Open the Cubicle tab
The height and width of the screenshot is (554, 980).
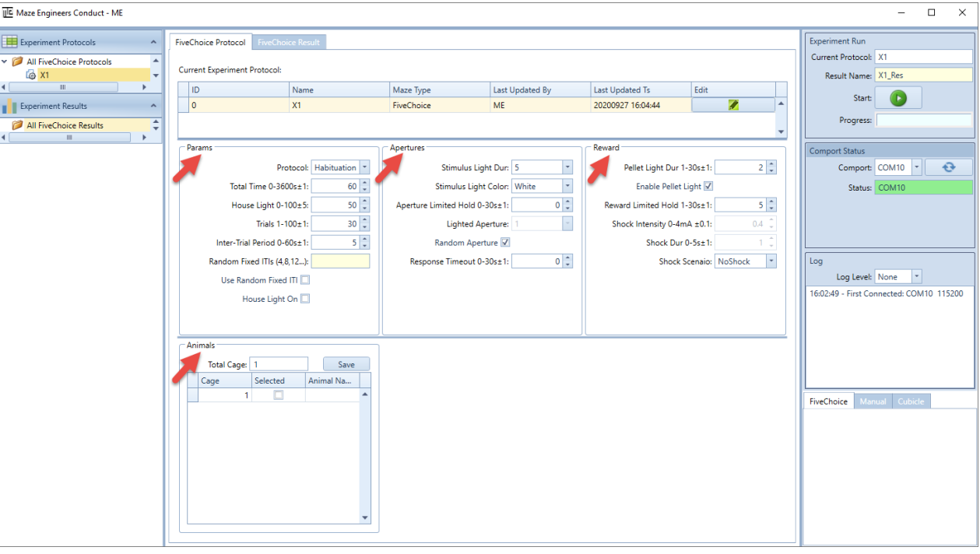tap(911, 401)
